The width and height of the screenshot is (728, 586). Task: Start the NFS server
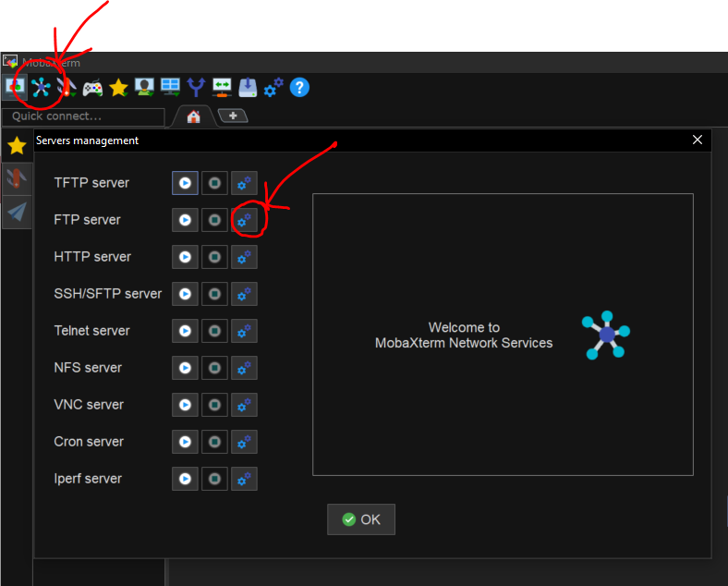[185, 368]
